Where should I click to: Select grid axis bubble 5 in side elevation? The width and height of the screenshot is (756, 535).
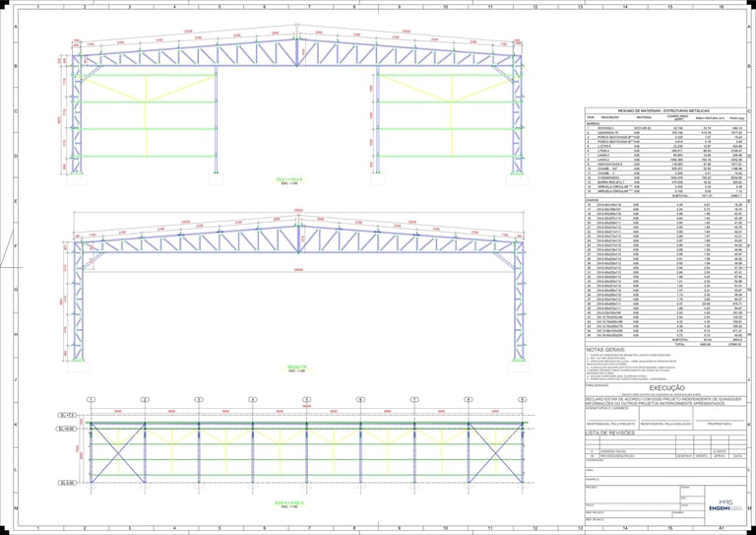(x=306, y=399)
